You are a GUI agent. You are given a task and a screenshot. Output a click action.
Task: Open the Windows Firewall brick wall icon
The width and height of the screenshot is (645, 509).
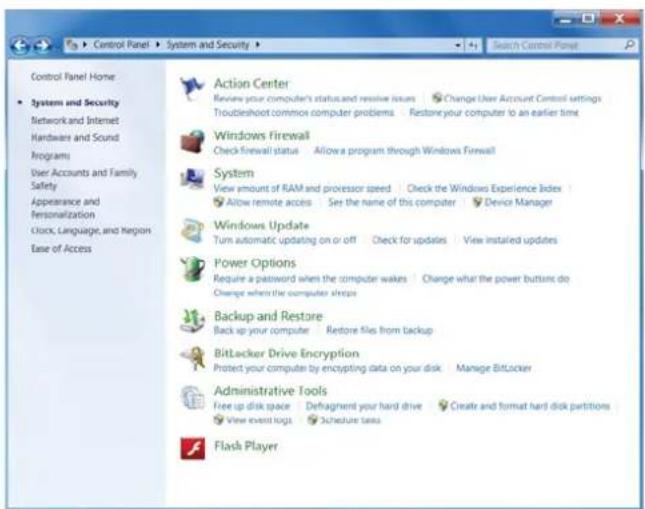click(192, 142)
